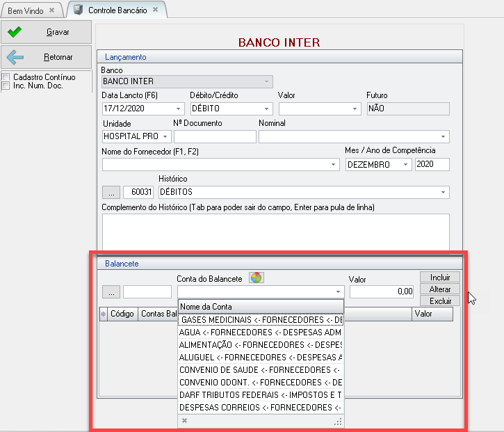Switch to the Bem Vindo tab
The height and width of the screenshot is (432, 504).
24,10
